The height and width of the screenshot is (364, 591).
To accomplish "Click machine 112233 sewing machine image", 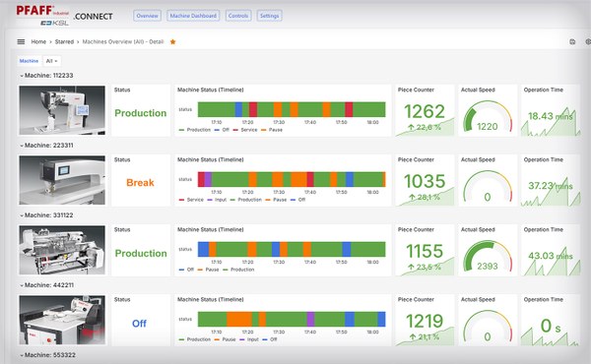I will click(x=62, y=110).
